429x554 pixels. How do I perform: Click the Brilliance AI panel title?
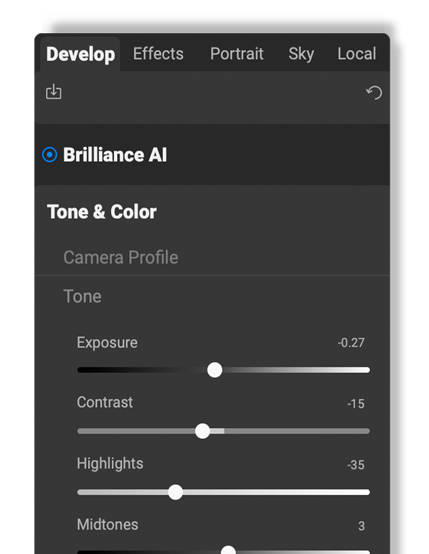pos(115,155)
